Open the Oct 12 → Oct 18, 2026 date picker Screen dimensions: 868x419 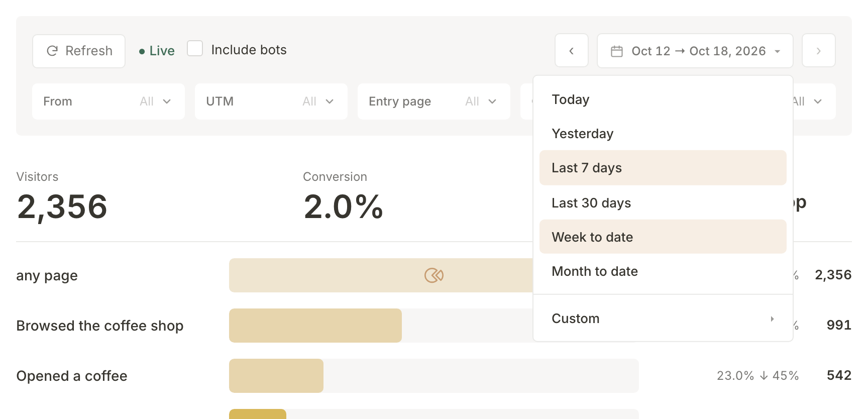pyautogui.click(x=695, y=51)
